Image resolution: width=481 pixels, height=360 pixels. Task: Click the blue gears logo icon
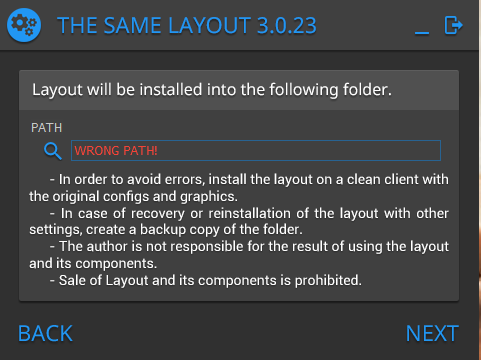pyautogui.click(x=24, y=25)
